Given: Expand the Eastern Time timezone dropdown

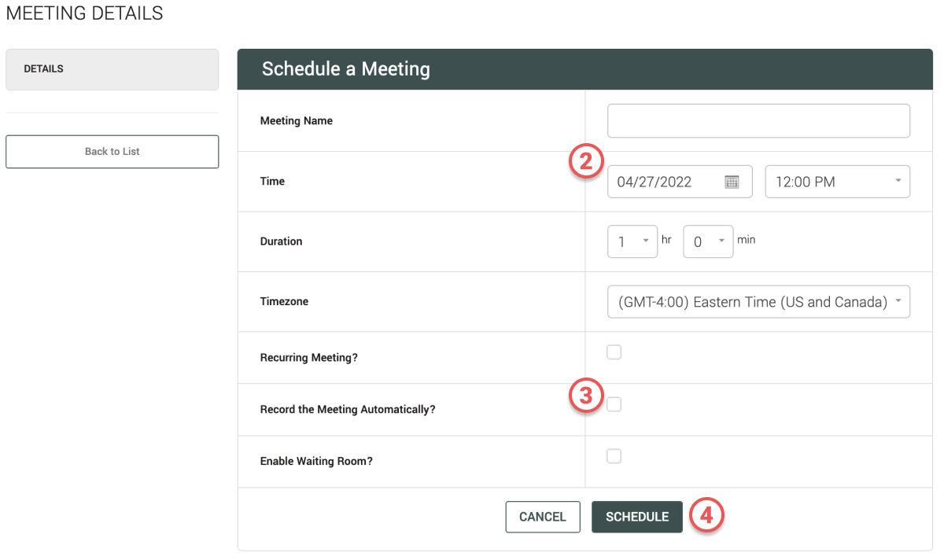Looking at the screenshot, I should 758,302.
